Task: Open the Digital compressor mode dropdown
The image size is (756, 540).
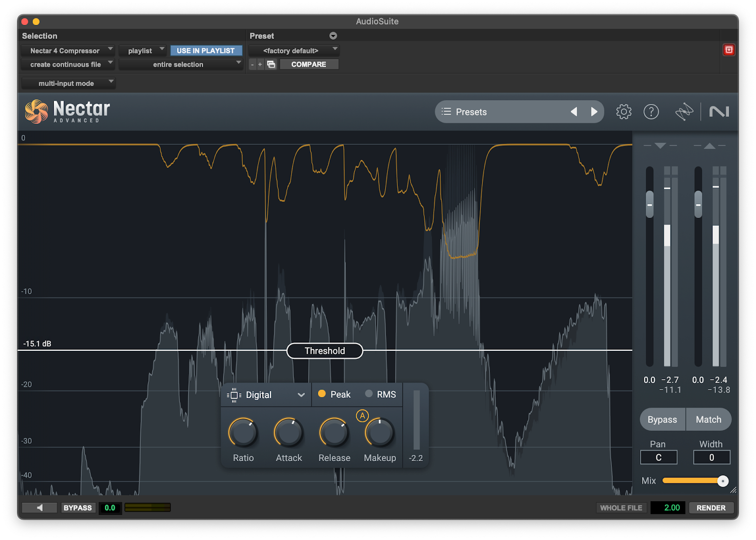Action: pos(266,395)
